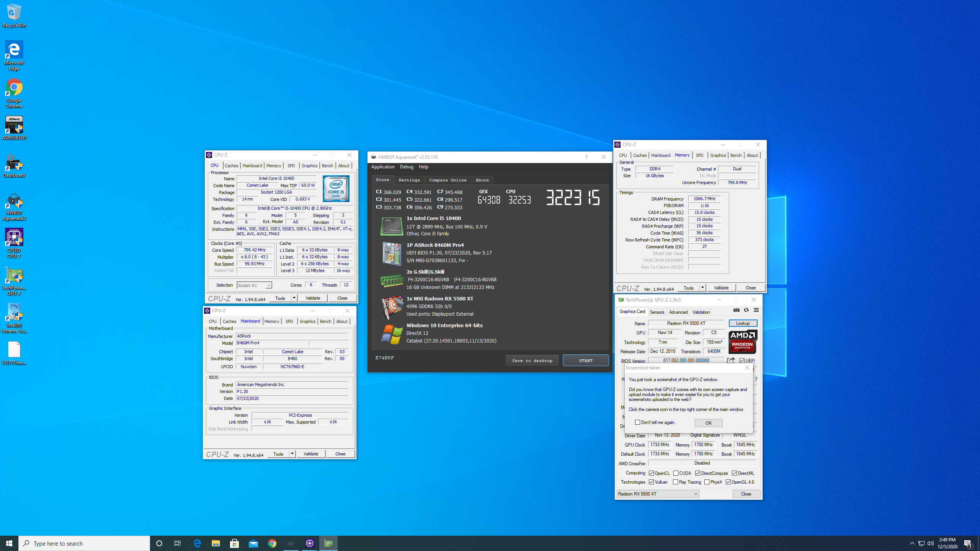Open SPD tab in the Memory CPU-Z window

(x=699, y=155)
